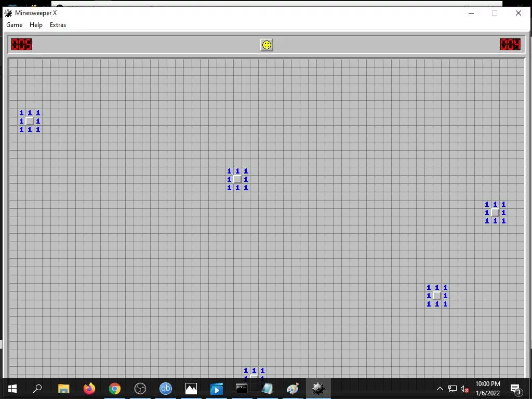532x399 pixels.
Task: Reveal covered cell inside the lower-right 1s cluster
Action: [x=437, y=296]
